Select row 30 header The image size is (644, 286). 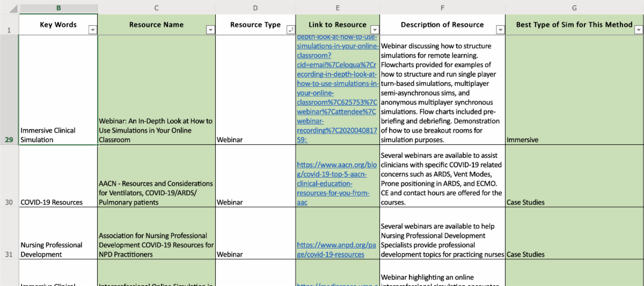click(x=9, y=202)
